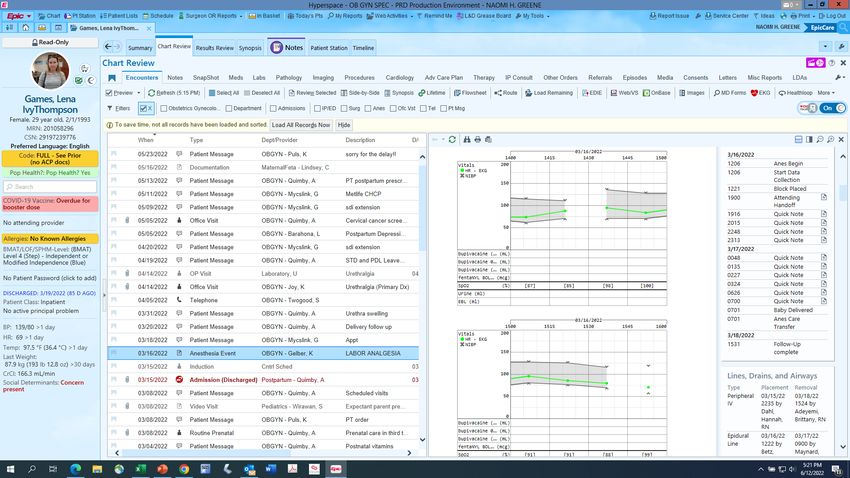The width and height of the screenshot is (850, 478).
Task: Click the patient photo thumbnail
Action: [50, 70]
